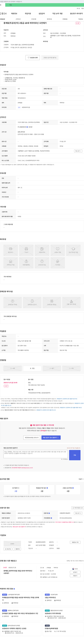Switch to the 복리후생 tab

(49, 19)
